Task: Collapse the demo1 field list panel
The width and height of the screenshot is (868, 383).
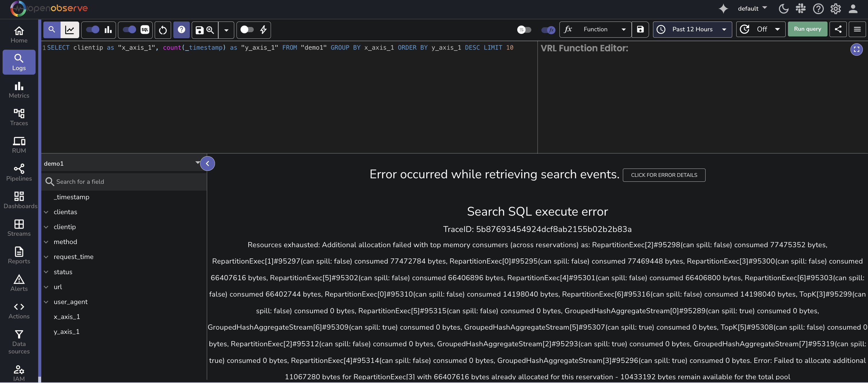Action: coord(207,164)
